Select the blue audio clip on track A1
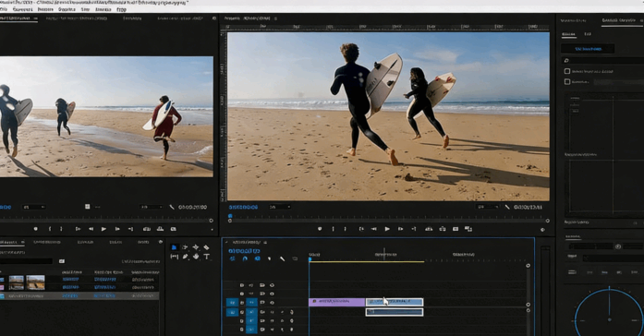Viewport: 644px width, 336px height. (395, 312)
